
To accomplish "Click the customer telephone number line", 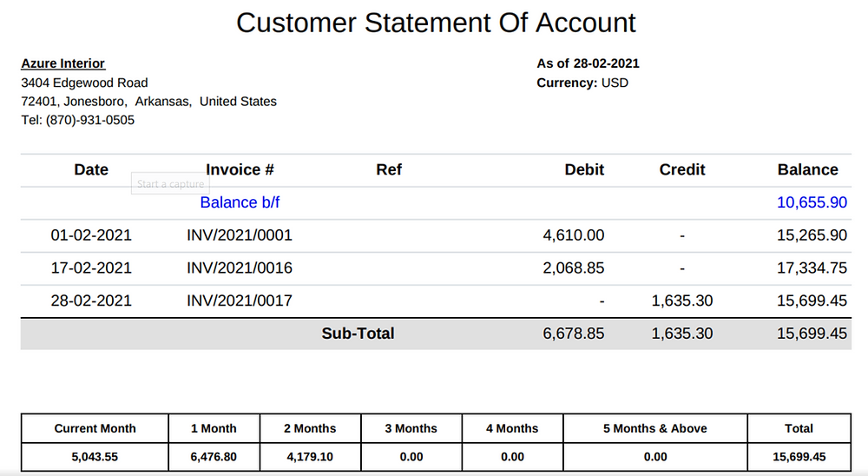I will coord(77,121).
